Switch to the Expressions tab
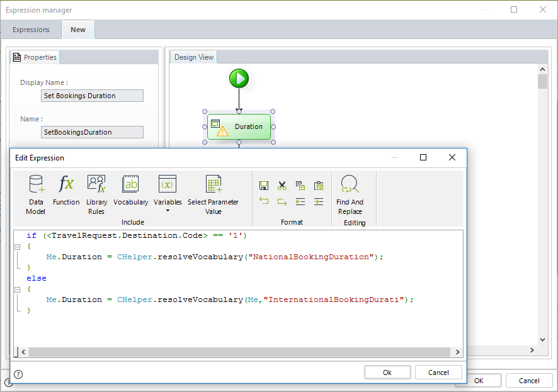The image size is (558, 392). pyautogui.click(x=31, y=30)
